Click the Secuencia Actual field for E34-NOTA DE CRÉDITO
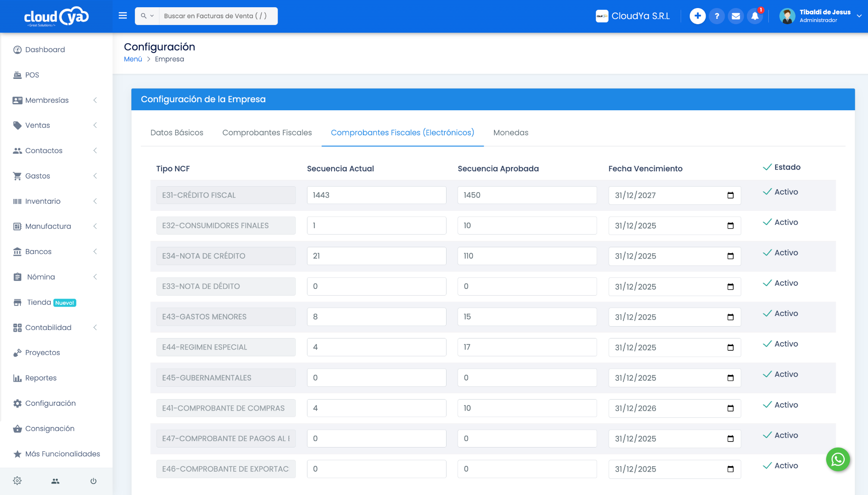The height and width of the screenshot is (495, 868). point(377,256)
